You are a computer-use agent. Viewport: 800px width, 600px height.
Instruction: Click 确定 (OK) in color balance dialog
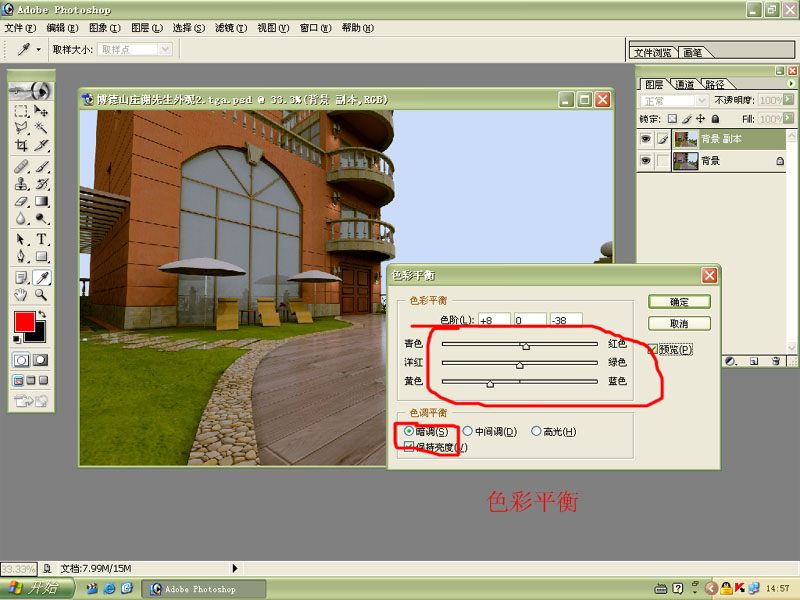(679, 302)
